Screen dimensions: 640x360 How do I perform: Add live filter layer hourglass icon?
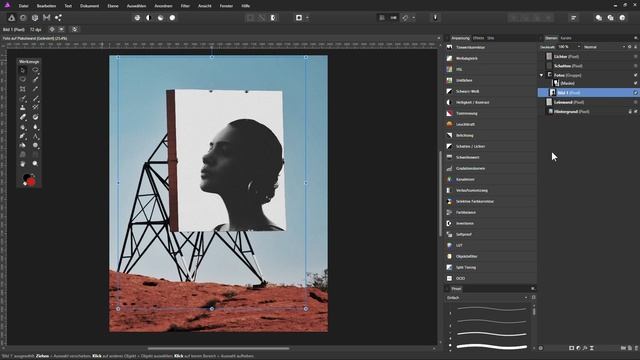point(591,348)
